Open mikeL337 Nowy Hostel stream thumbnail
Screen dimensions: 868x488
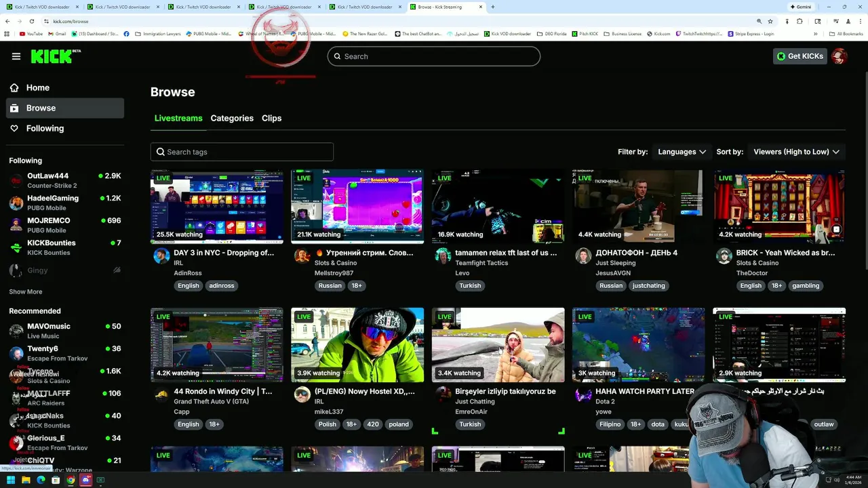coord(357,345)
